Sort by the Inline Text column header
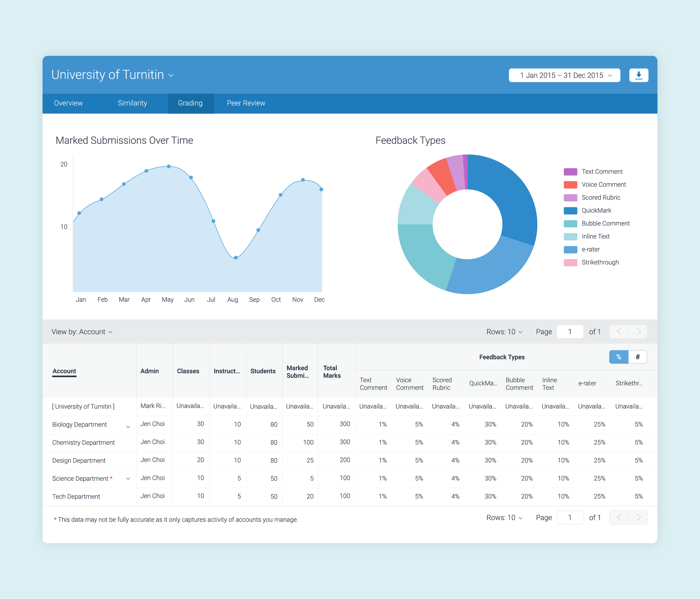Screen dimensions: 700x599 point(549,384)
